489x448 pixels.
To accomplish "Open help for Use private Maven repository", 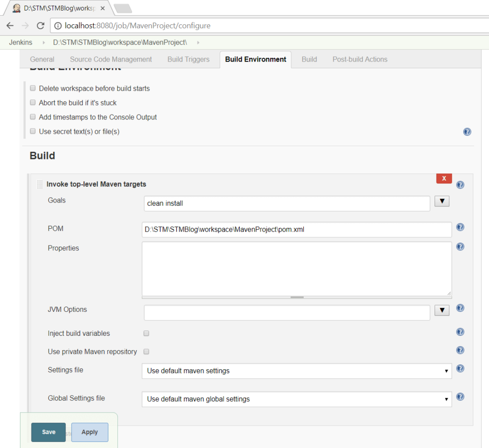I will (x=460, y=350).
